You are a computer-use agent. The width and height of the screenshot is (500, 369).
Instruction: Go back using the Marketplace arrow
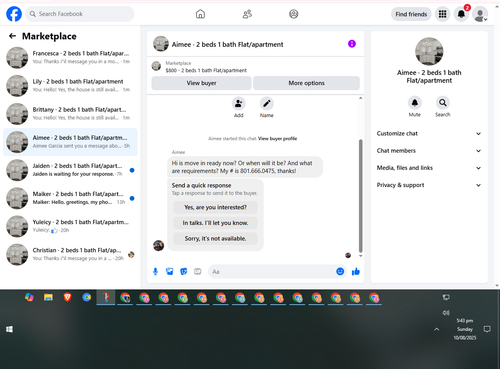(x=12, y=36)
